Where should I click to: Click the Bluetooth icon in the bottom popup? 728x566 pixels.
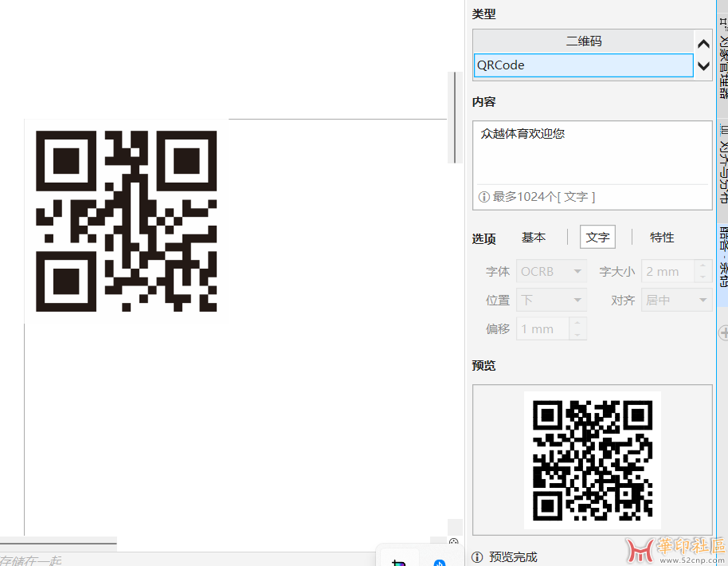tap(439, 562)
